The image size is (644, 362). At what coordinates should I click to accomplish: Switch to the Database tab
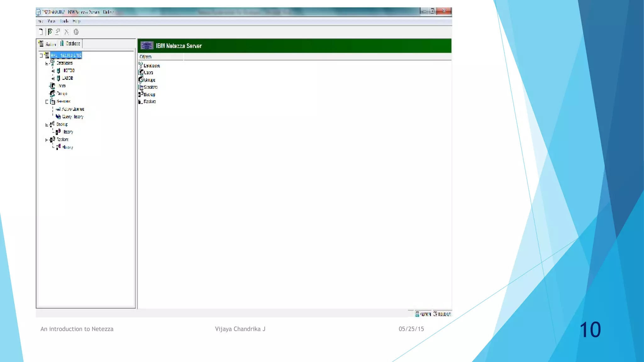tap(70, 43)
